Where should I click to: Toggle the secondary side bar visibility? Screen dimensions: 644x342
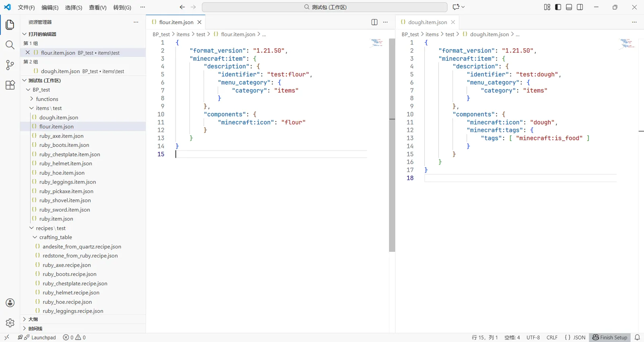pos(580,7)
